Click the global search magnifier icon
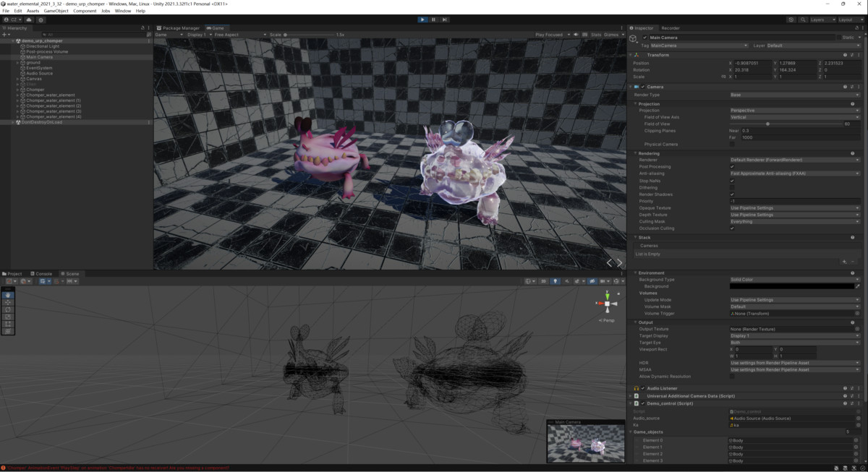The image size is (868, 472). [x=802, y=20]
